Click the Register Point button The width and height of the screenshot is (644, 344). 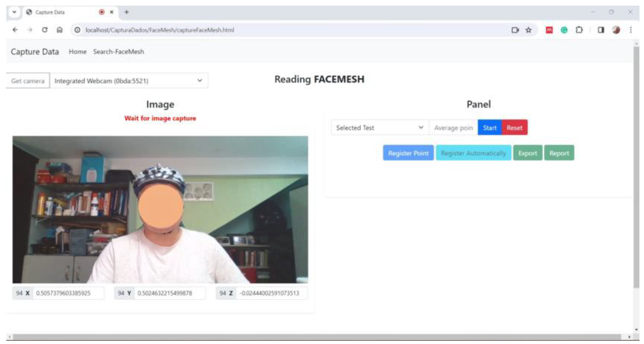point(408,153)
